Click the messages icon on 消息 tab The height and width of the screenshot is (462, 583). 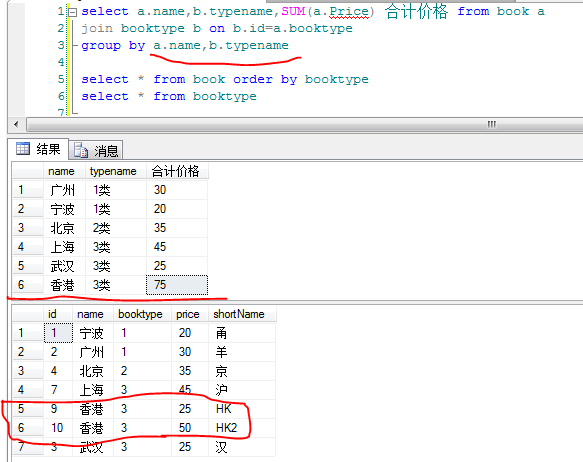81,150
